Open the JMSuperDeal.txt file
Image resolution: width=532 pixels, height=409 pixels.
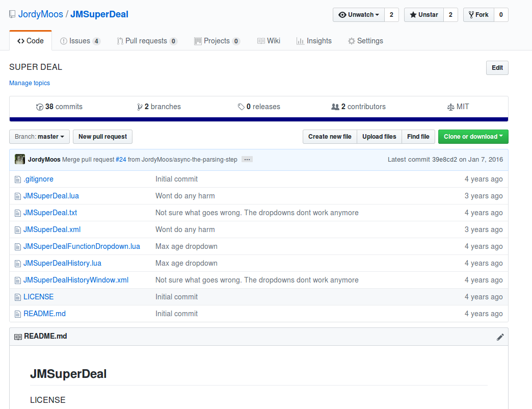[50, 213]
